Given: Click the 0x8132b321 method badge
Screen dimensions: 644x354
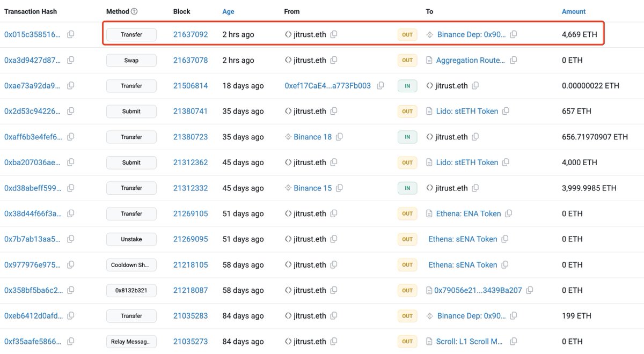Looking at the screenshot, I should (x=131, y=290).
